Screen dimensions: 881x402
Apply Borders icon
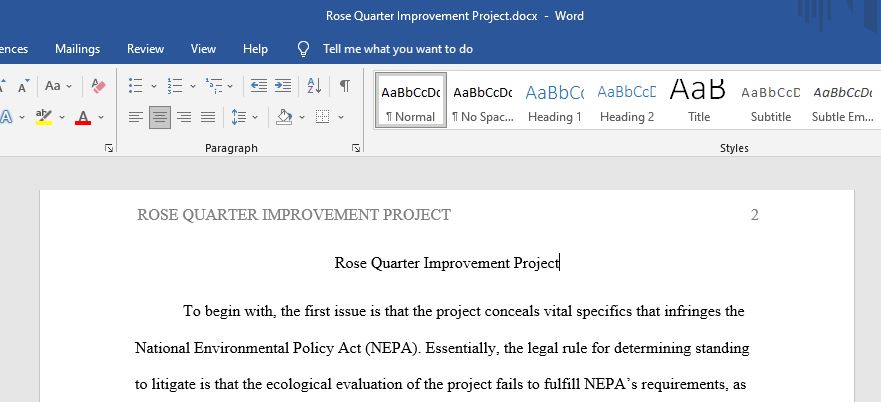323,117
